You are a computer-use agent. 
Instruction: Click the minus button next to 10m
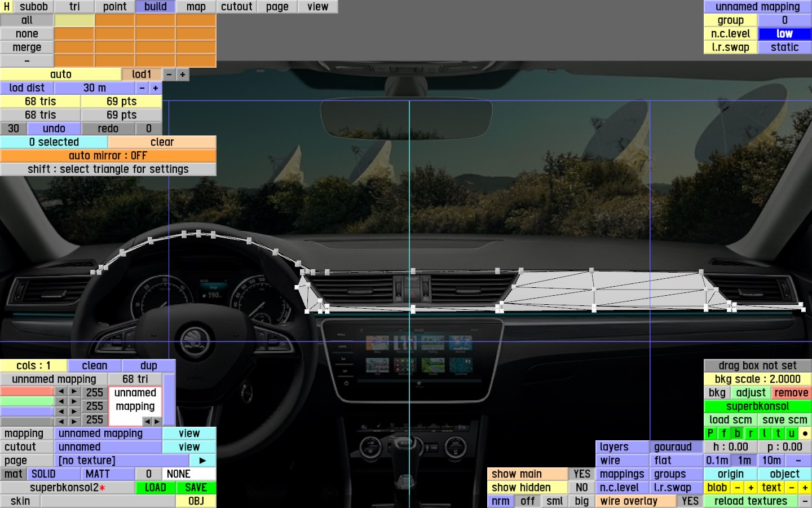coord(798,461)
